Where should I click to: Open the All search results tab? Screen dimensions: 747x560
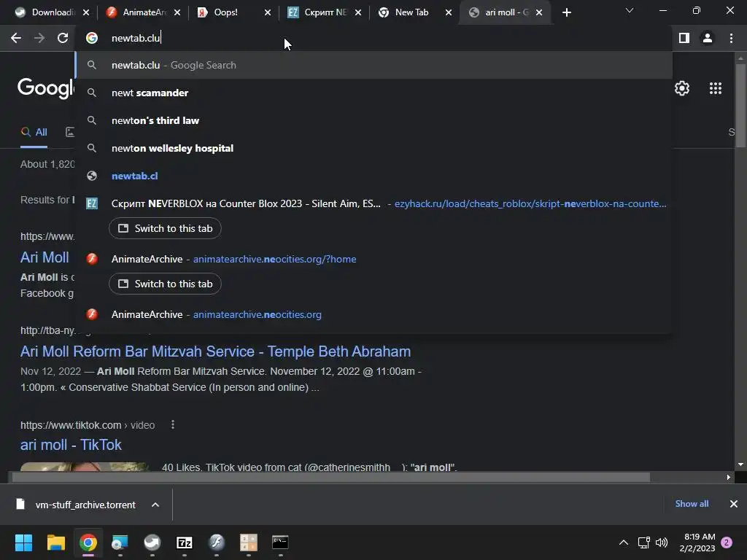click(34, 133)
